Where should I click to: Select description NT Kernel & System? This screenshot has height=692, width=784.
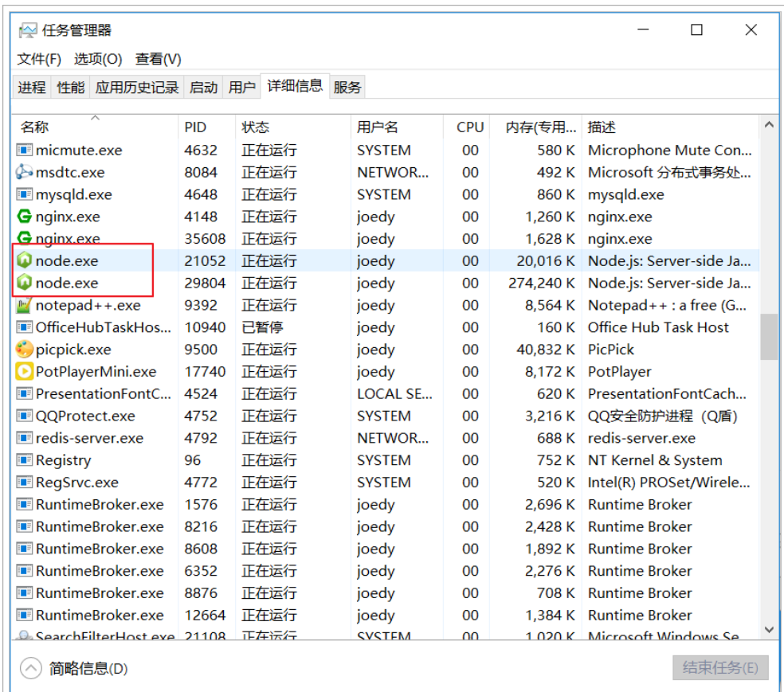pyautogui.click(x=655, y=460)
